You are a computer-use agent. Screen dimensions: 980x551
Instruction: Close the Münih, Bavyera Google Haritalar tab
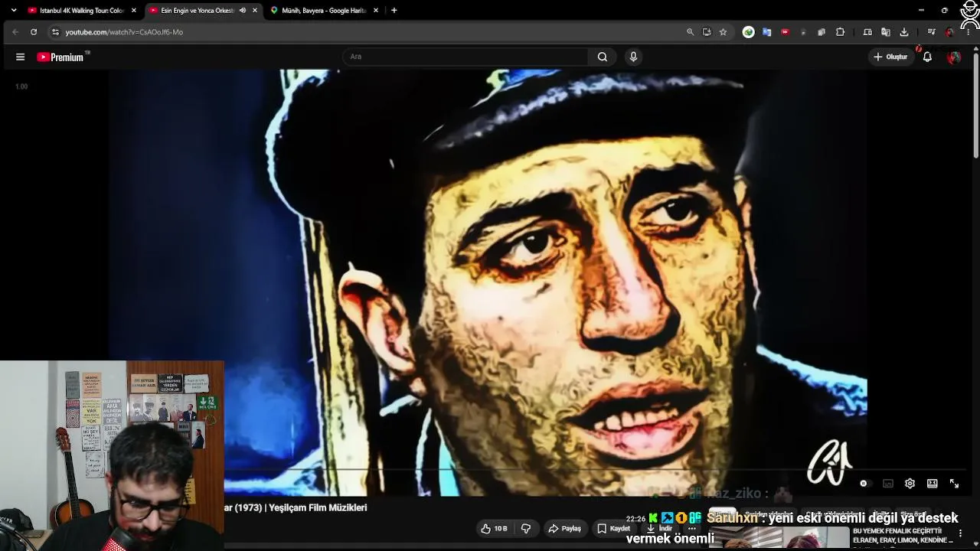[375, 11]
